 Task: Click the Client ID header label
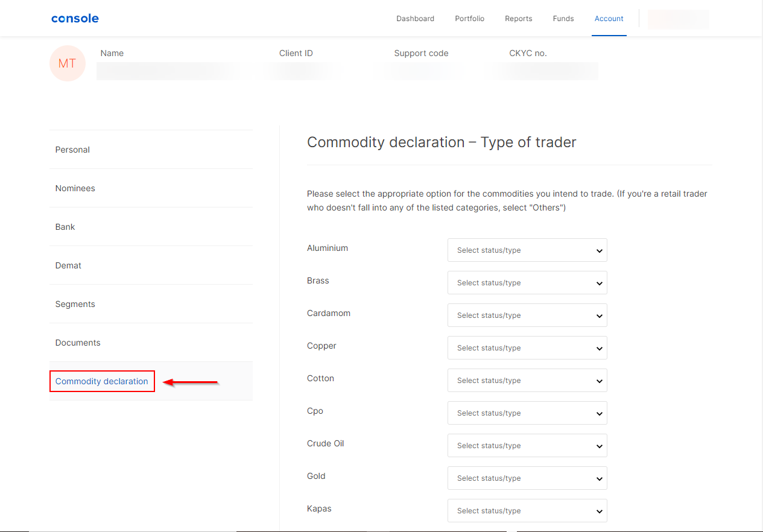296,53
